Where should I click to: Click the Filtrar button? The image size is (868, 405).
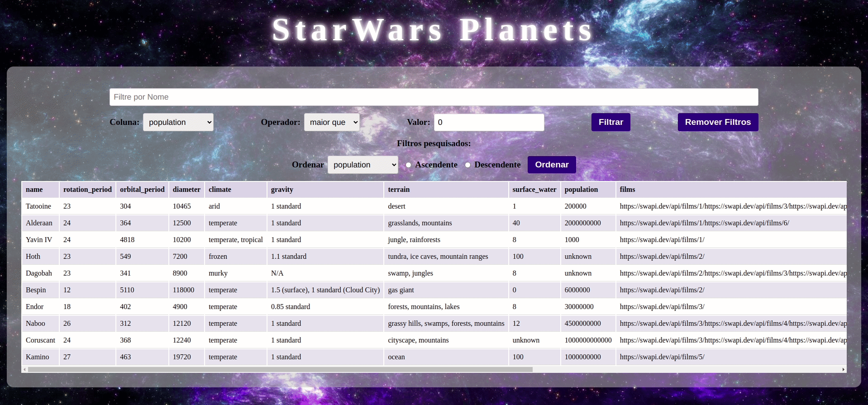point(610,122)
